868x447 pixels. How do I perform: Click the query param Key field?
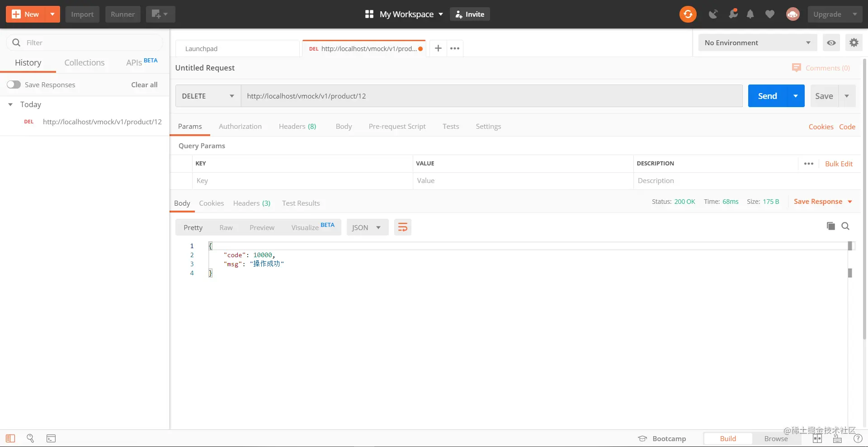[302, 181]
